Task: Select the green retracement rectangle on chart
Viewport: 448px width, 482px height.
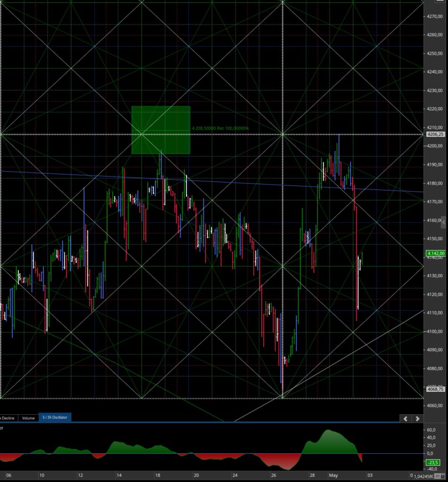Action: [160, 130]
